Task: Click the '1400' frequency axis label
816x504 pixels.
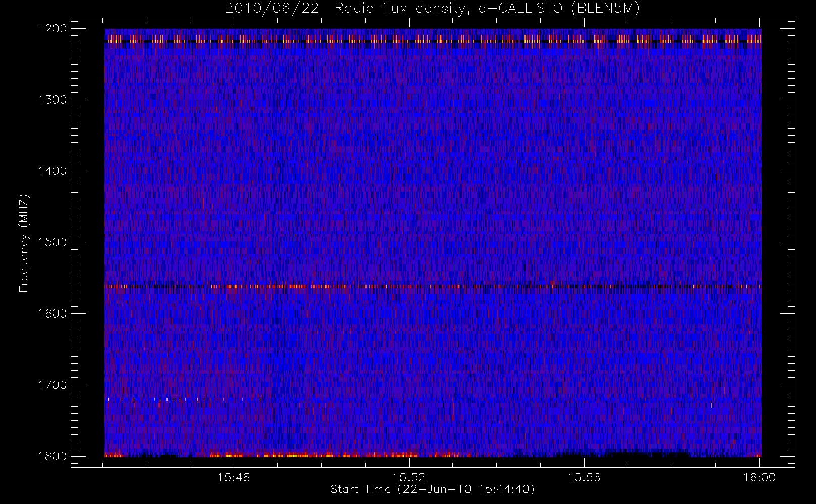Action: click(52, 171)
